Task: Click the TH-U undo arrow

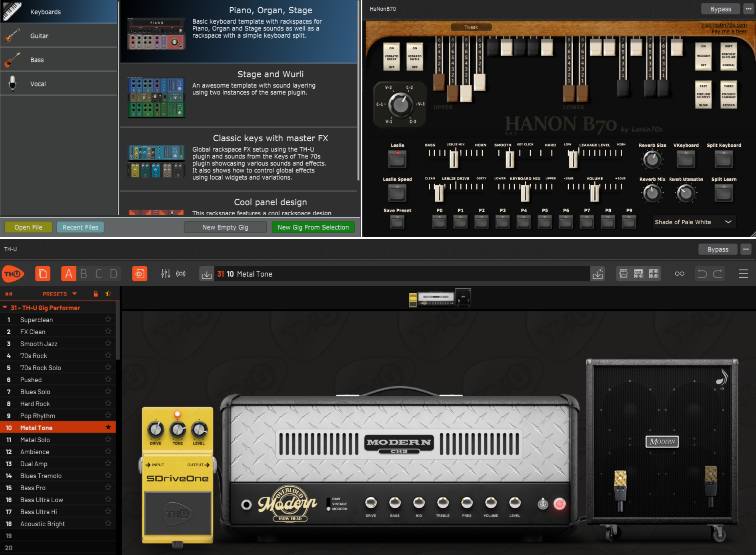Action: tap(702, 274)
